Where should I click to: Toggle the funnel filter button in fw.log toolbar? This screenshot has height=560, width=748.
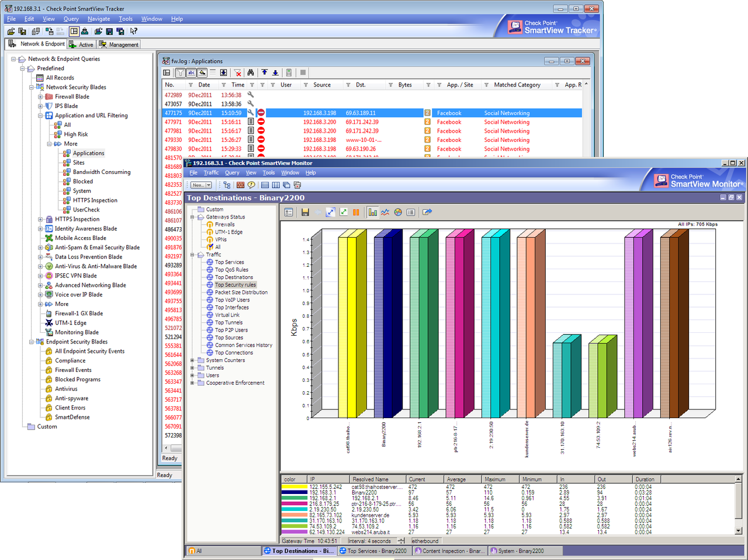[x=181, y=72]
